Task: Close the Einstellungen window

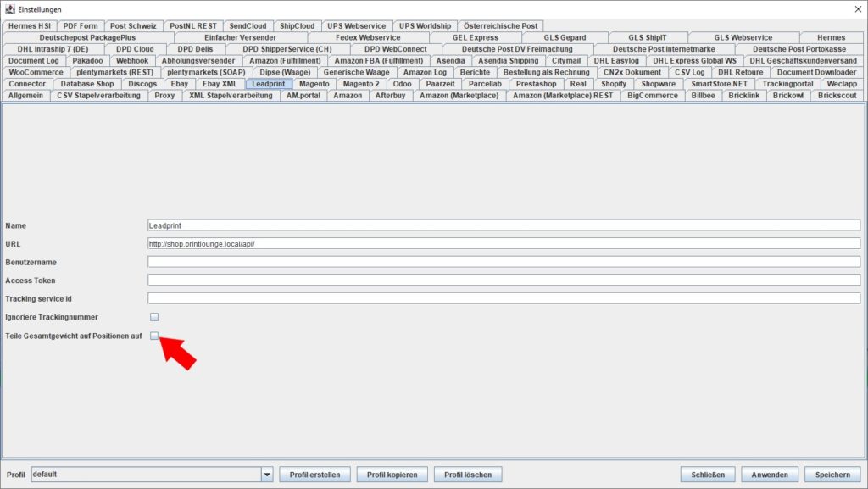Action: (x=858, y=9)
